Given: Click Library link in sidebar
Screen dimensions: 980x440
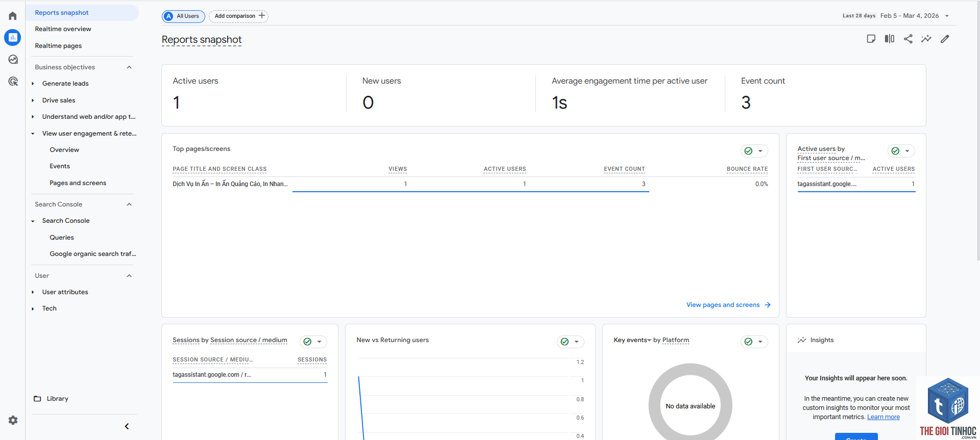Looking at the screenshot, I should pyautogui.click(x=57, y=399).
